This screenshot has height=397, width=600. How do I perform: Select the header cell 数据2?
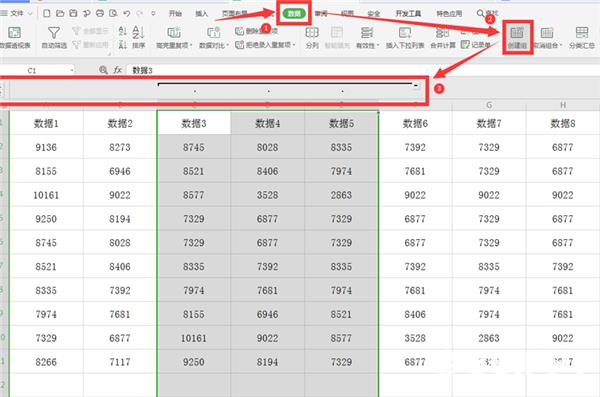click(x=120, y=123)
